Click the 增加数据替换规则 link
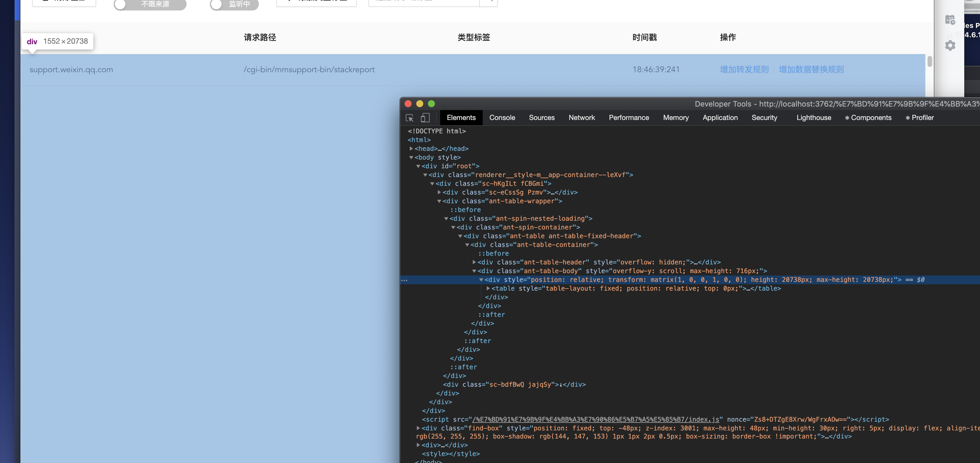 (811, 70)
